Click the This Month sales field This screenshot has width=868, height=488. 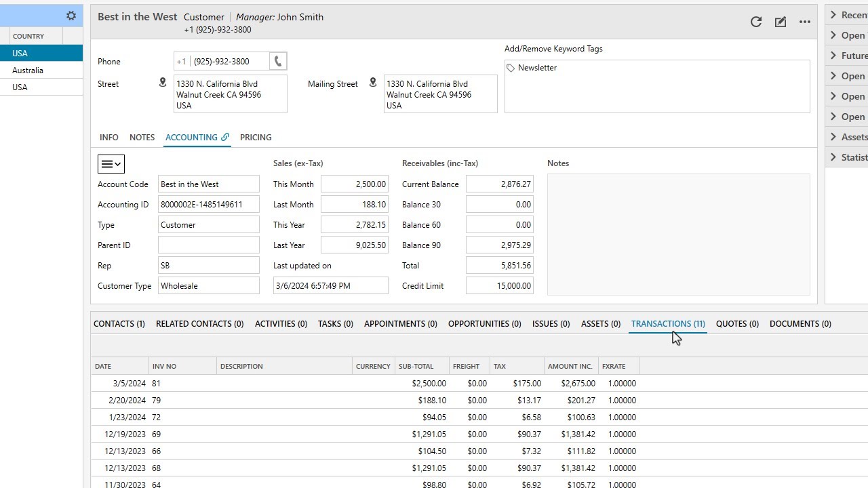click(x=355, y=184)
